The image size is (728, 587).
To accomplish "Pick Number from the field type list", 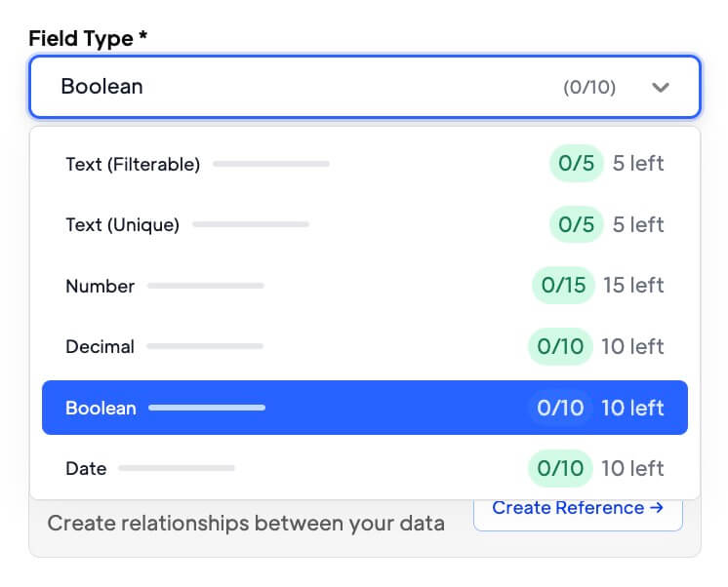I will [364, 286].
